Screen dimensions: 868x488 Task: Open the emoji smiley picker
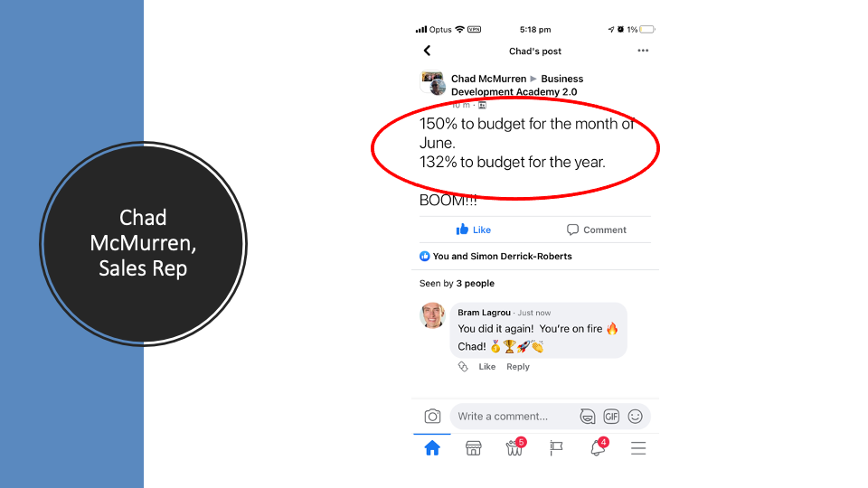[635, 416]
